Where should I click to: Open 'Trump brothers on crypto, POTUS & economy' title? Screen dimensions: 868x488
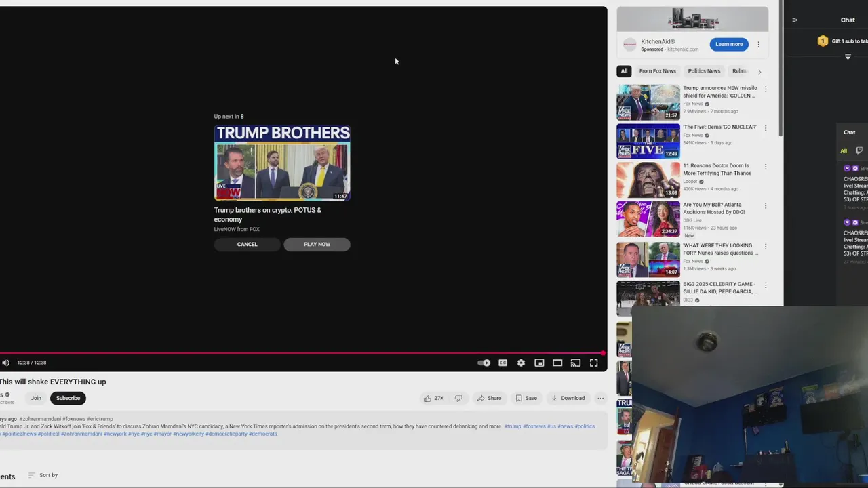268,214
